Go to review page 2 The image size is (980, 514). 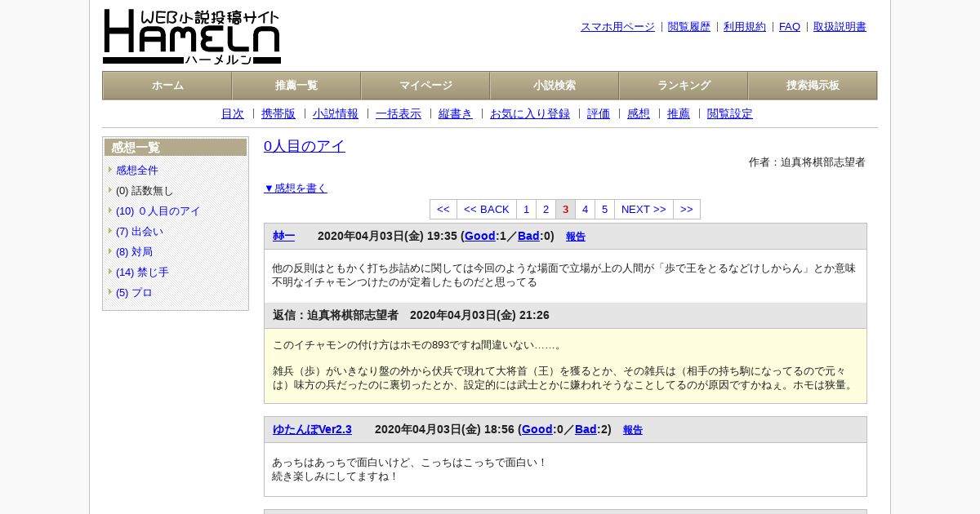coord(546,209)
